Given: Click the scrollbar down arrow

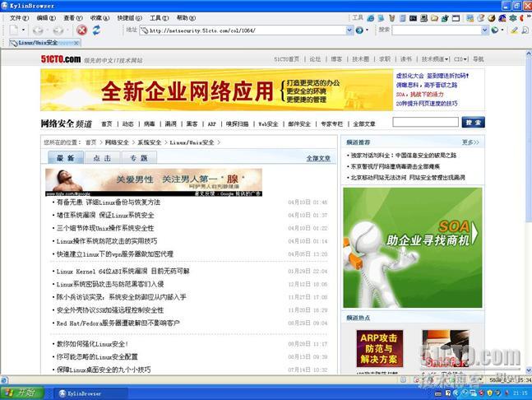Looking at the screenshot, I should pyautogui.click(x=528, y=371).
